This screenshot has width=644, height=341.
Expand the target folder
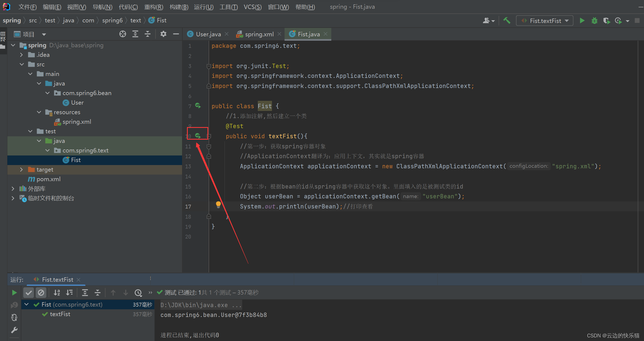tap(22, 170)
